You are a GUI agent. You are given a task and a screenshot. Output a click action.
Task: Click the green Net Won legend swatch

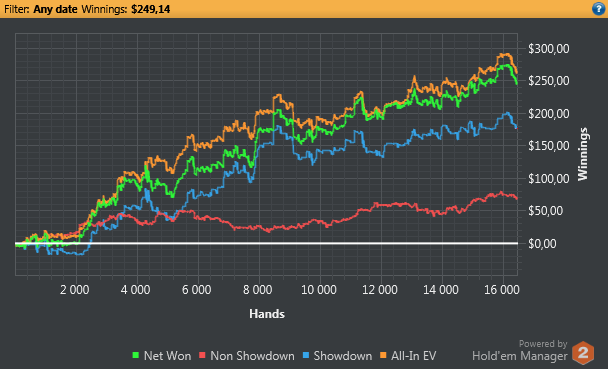[x=136, y=355]
